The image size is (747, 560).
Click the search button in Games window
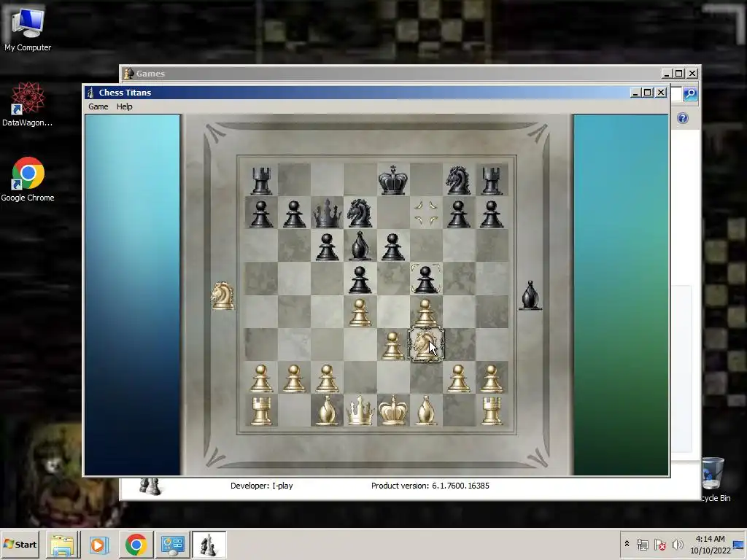[x=690, y=94]
